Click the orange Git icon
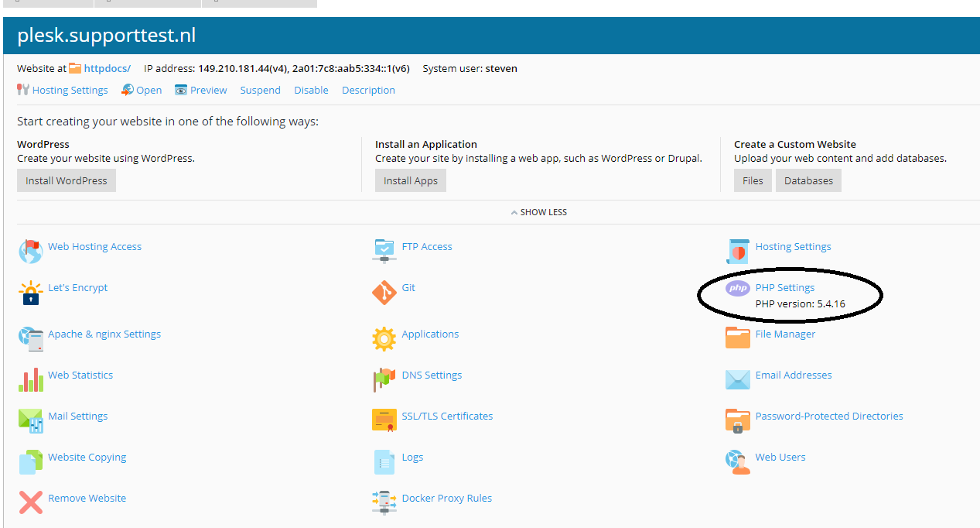 pyautogui.click(x=384, y=293)
